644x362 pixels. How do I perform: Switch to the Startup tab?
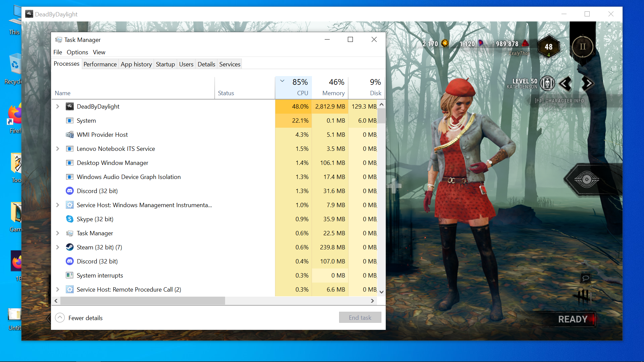[x=165, y=64]
